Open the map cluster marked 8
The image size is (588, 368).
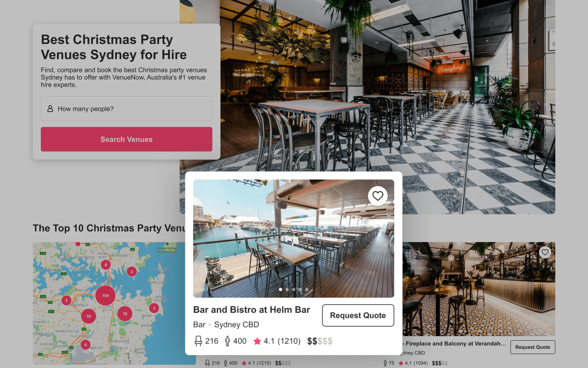pyautogui.click(x=106, y=265)
